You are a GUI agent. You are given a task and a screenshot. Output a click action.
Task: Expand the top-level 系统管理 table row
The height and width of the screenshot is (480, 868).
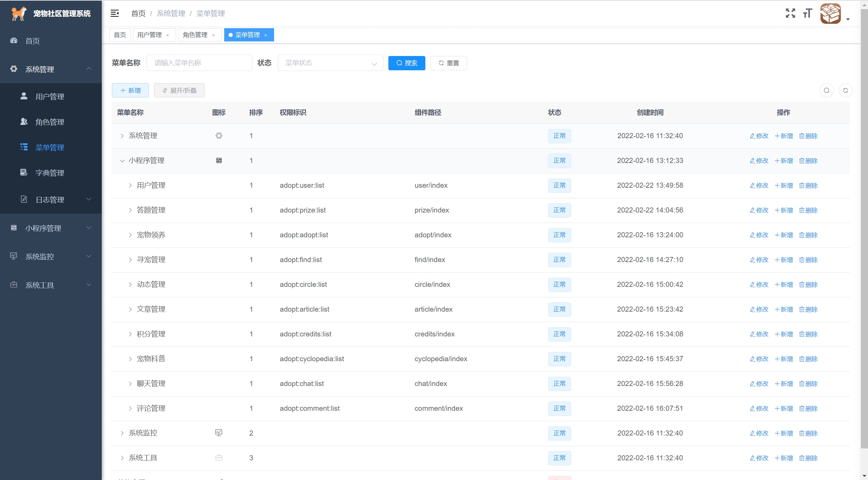122,136
